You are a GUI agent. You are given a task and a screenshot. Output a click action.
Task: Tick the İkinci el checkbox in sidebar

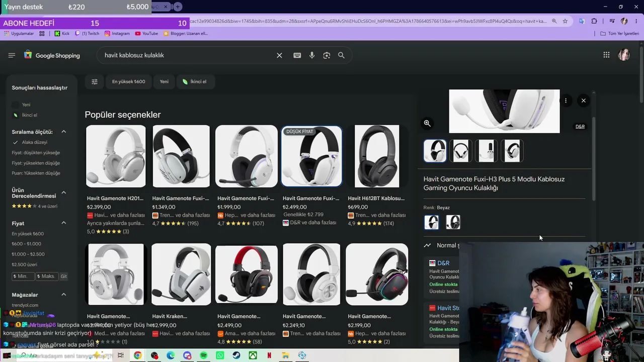click(x=15, y=115)
